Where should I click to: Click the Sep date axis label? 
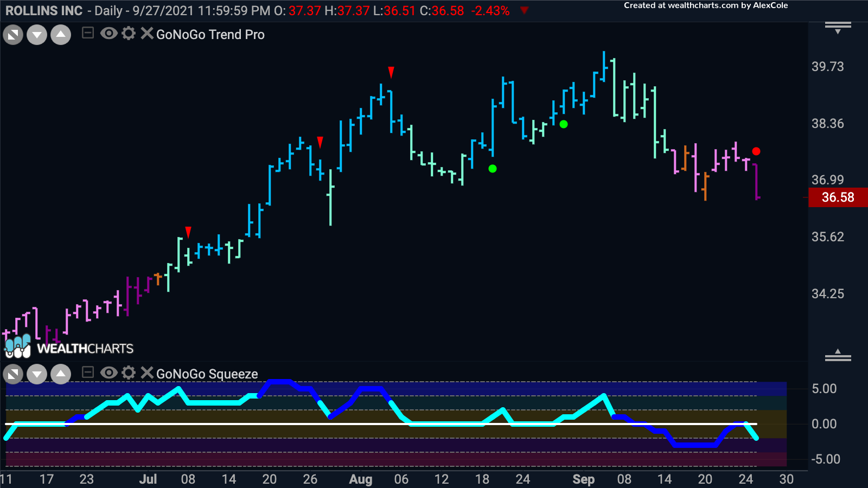(584, 479)
